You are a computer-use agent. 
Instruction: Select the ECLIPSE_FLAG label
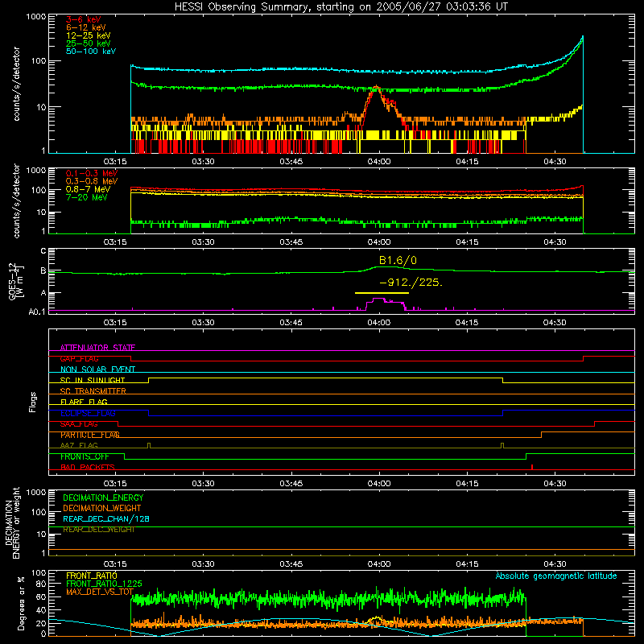tap(88, 413)
